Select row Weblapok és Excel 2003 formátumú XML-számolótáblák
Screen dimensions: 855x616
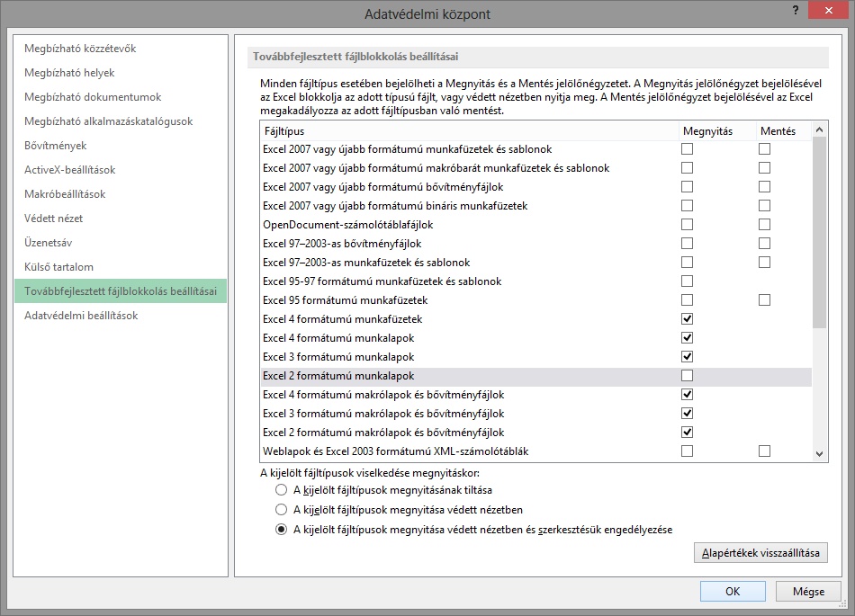coord(536,451)
